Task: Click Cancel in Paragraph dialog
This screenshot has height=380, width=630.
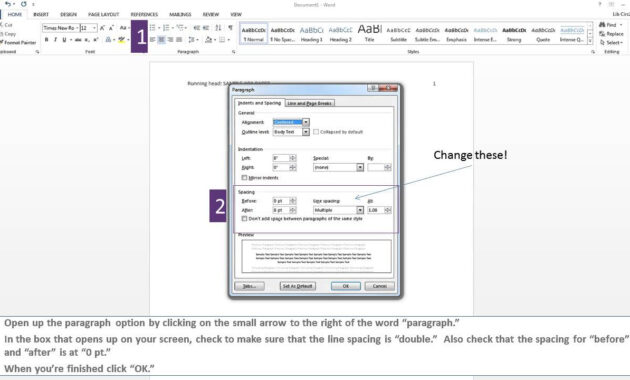Action: click(380, 286)
